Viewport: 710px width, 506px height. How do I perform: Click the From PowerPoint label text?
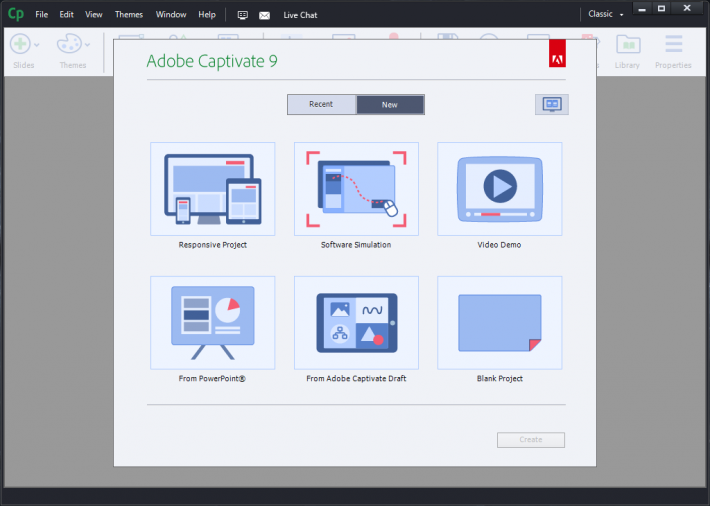pyautogui.click(x=212, y=378)
